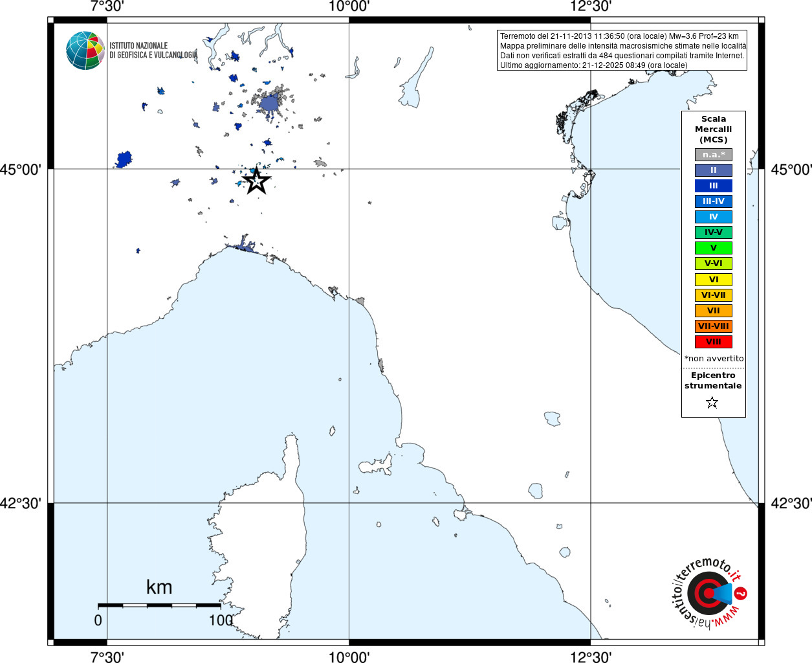Viewport: 812px width, 663px height.
Task: Click the 'Scala Mercalli (MCS)' legend title
Action: 714,129
